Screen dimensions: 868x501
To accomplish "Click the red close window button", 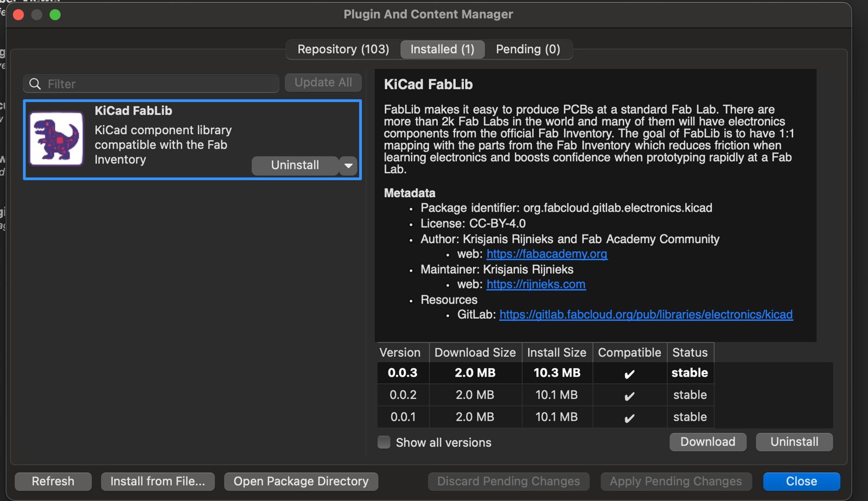I will [x=18, y=15].
